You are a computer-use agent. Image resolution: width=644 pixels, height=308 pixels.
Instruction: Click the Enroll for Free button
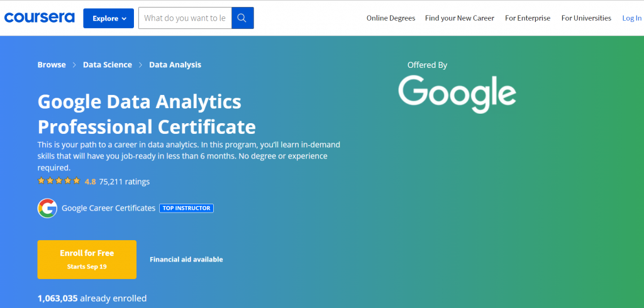click(87, 260)
